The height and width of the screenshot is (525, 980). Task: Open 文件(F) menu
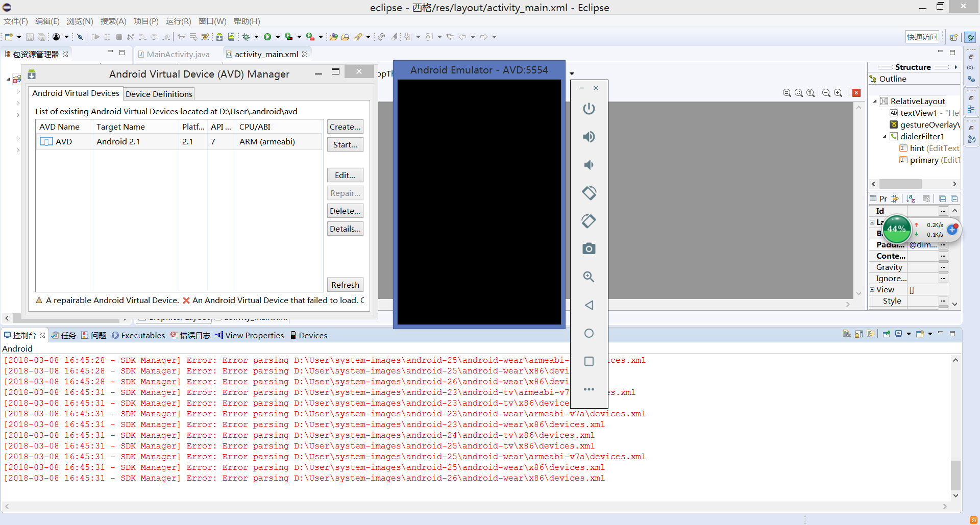[16, 21]
